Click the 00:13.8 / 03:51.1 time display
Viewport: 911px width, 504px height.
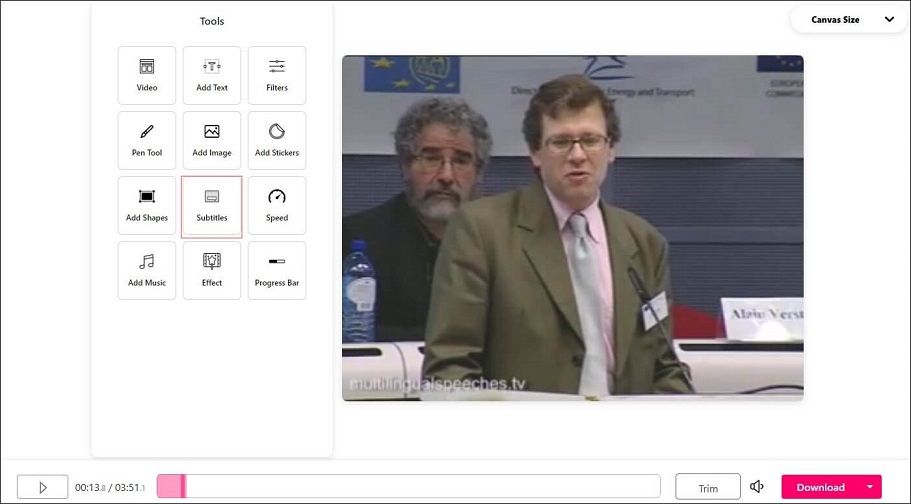click(x=110, y=488)
